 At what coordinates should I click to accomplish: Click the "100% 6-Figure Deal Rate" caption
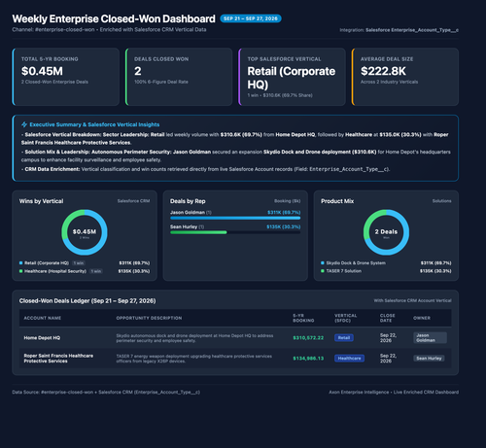point(161,82)
